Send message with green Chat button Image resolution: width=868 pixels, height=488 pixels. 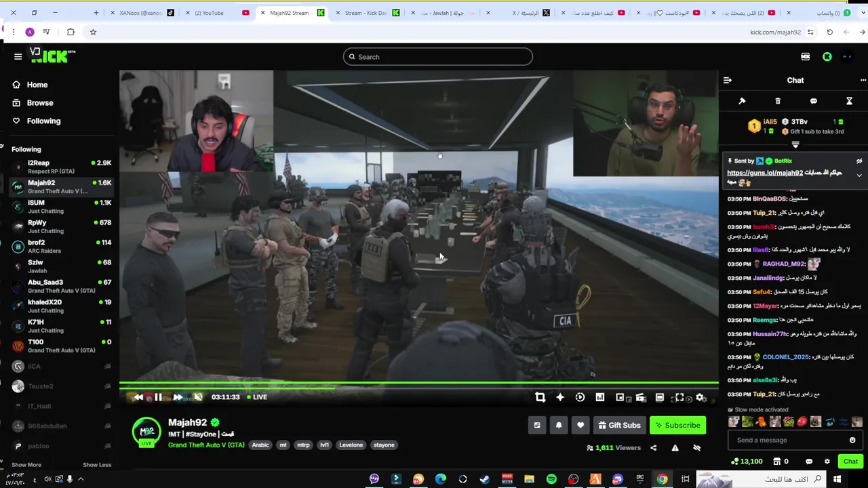pos(850,462)
